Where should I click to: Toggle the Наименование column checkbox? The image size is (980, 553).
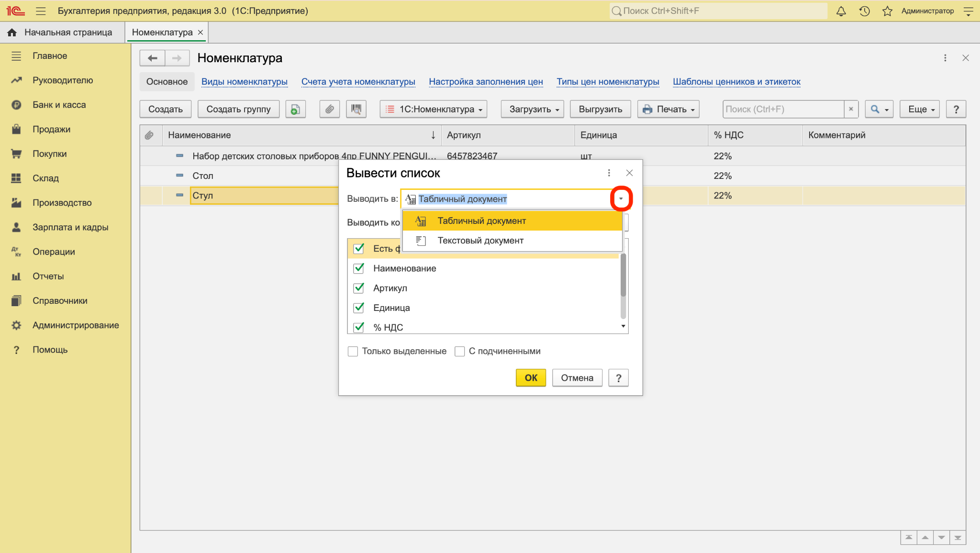tap(359, 268)
